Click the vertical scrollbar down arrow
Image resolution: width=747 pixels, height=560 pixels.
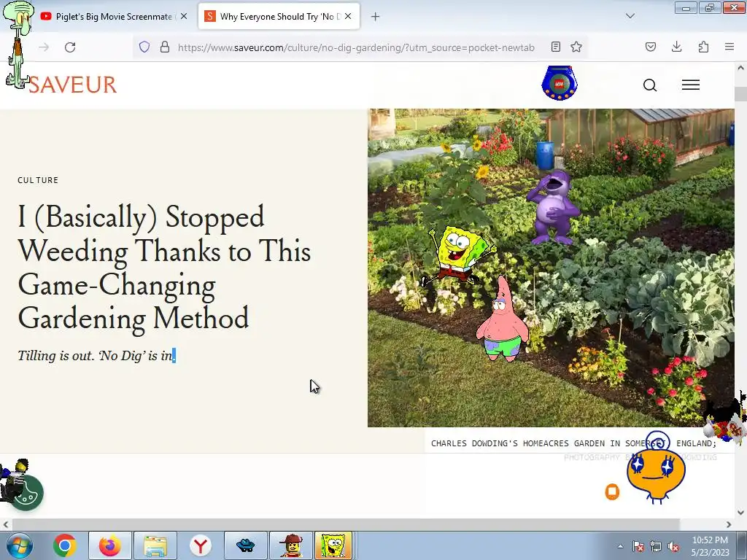pos(740,513)
